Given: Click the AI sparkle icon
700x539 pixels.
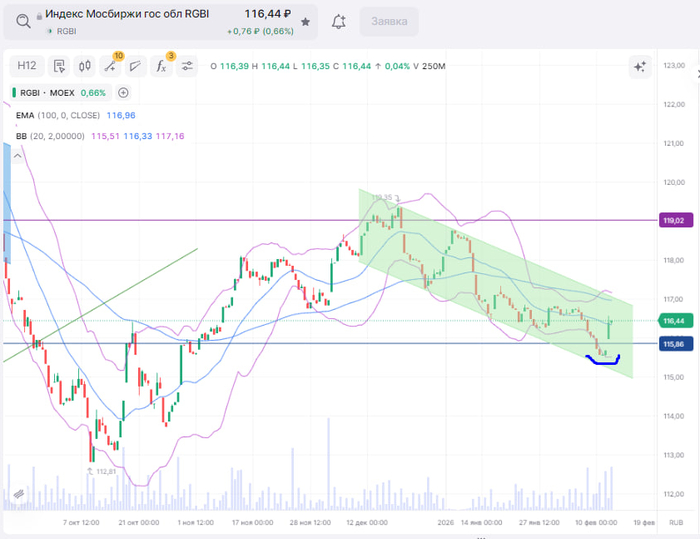Looking at the screenshot, I should pos(639,66).
